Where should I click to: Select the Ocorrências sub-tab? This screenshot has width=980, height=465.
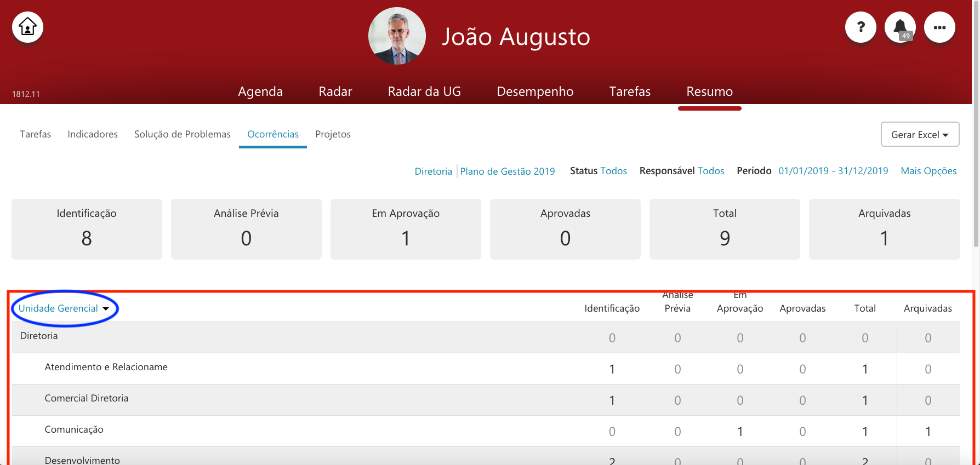pyautogui.click(x=273, y=134)
